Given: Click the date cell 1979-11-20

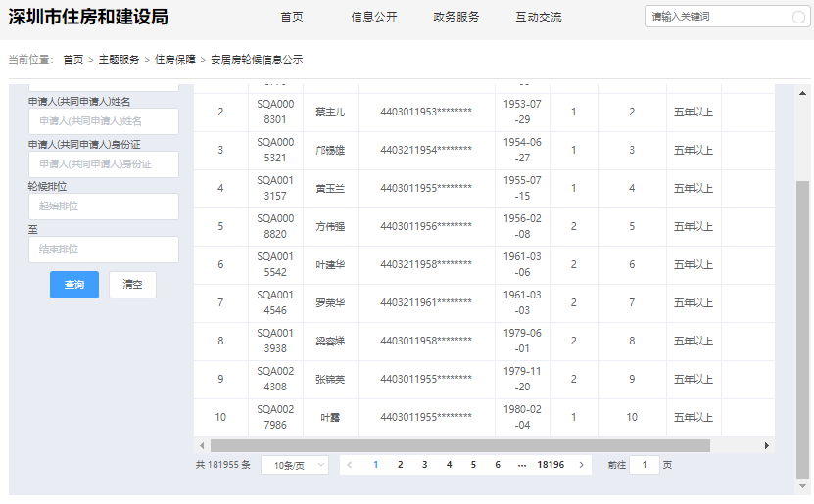Looking at the screenshot, I should pos(522,379).
